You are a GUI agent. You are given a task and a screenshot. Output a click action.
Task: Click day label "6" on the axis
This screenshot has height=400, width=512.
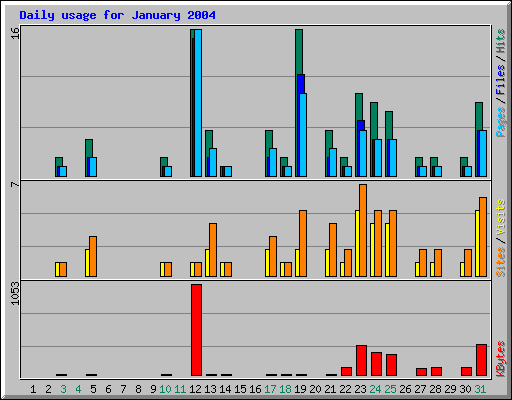coord(108,389)
